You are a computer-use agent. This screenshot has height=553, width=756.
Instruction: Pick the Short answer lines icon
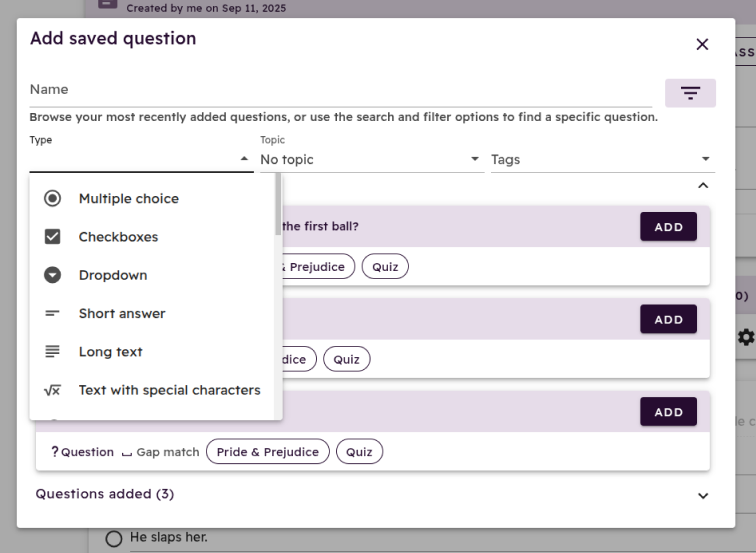click(x=53, y=313)
